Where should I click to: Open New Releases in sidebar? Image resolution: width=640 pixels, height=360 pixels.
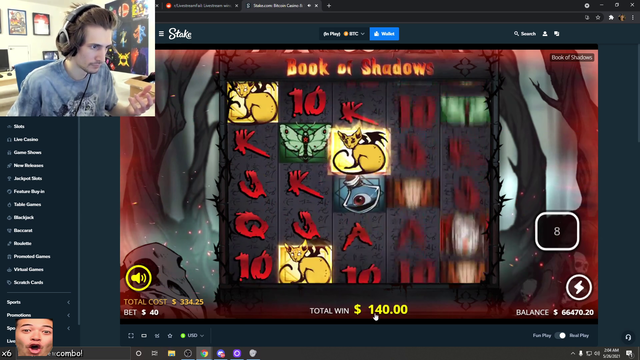[28, 166]
